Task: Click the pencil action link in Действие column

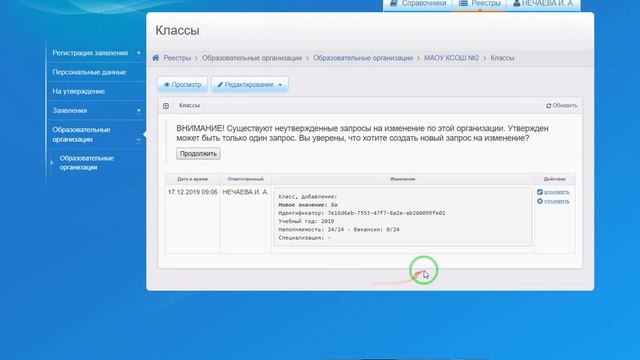Action: coord(553,192)
